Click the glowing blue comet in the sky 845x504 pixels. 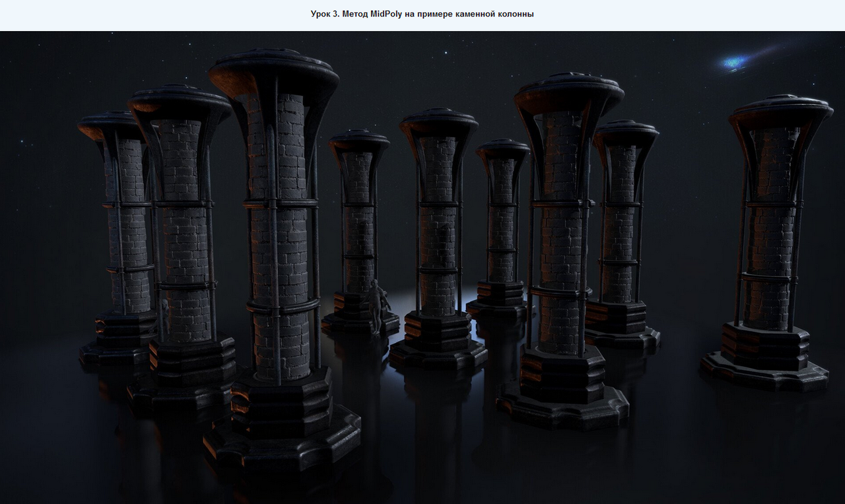tap(734, 63)
